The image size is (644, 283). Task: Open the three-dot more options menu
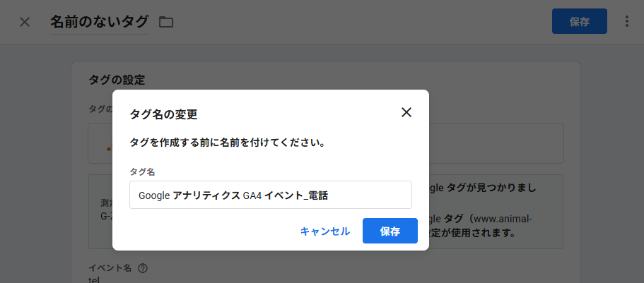626,22
